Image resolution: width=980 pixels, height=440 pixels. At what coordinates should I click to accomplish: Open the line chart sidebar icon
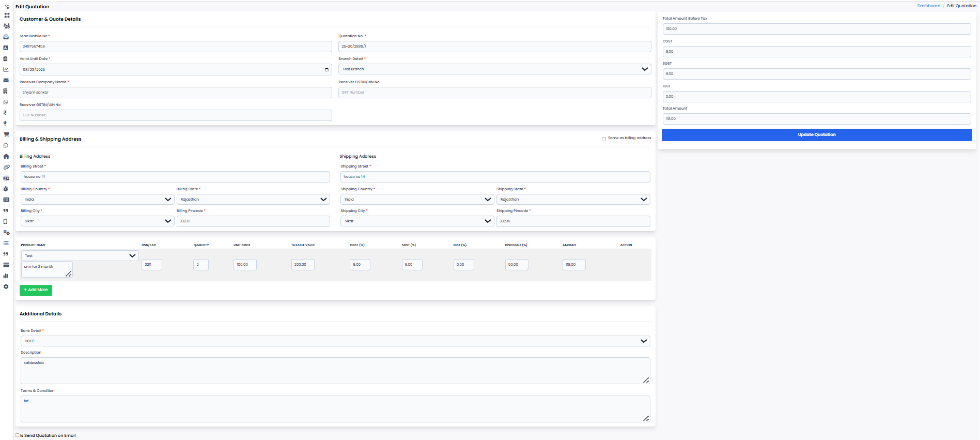point(6,69)
